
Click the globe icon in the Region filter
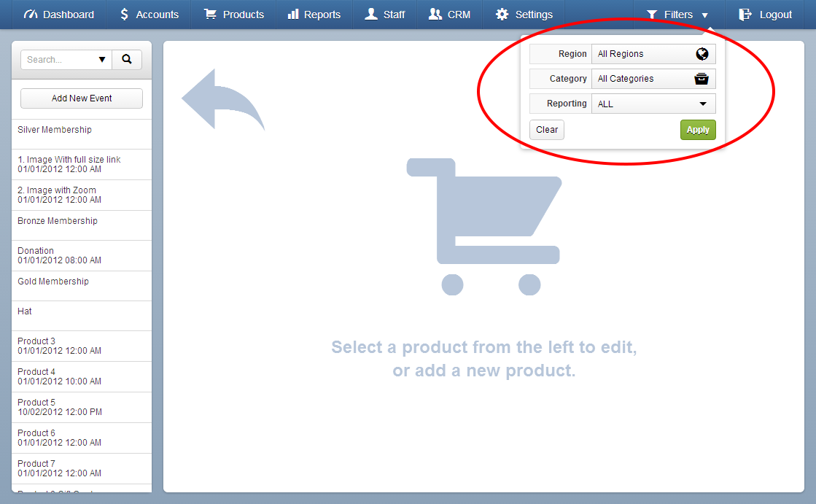tap(702, 53)
